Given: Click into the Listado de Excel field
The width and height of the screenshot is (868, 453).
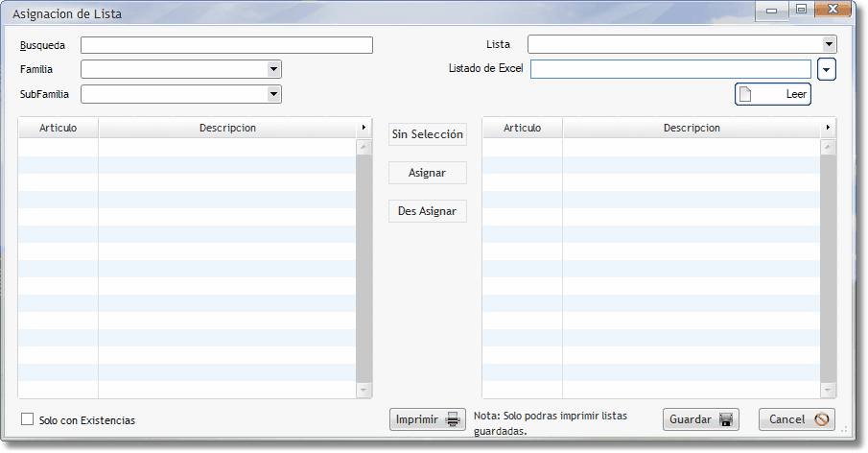Looking at the screenshot, I should tap(670, 69).
